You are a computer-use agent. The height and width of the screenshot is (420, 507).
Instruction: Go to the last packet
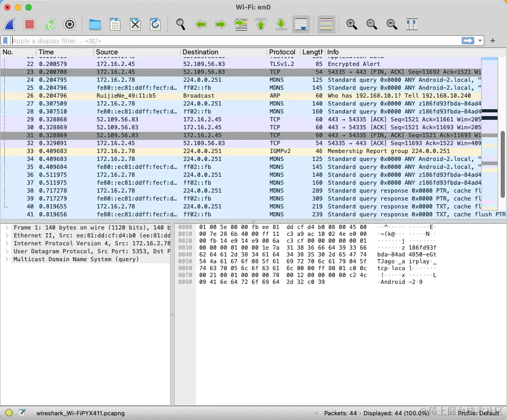[x=281, y=24]
